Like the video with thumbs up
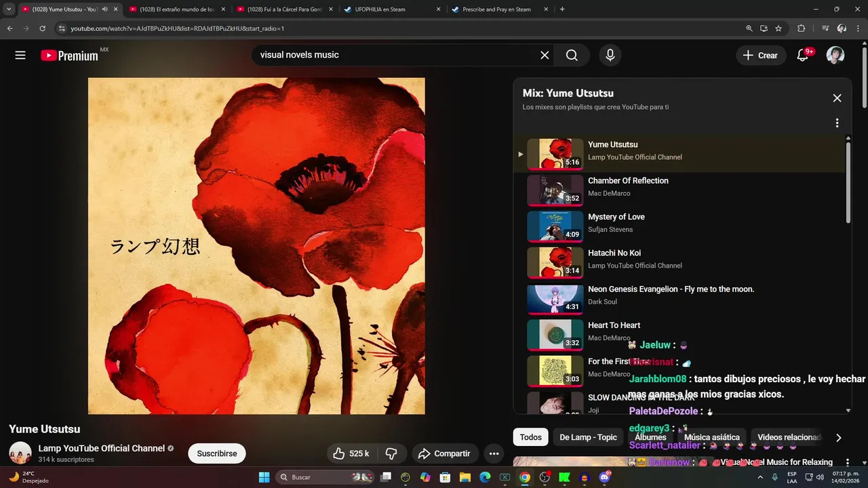The height and width of the screenshot is (488, 868). pyautogui.click(x=352, y=453)
